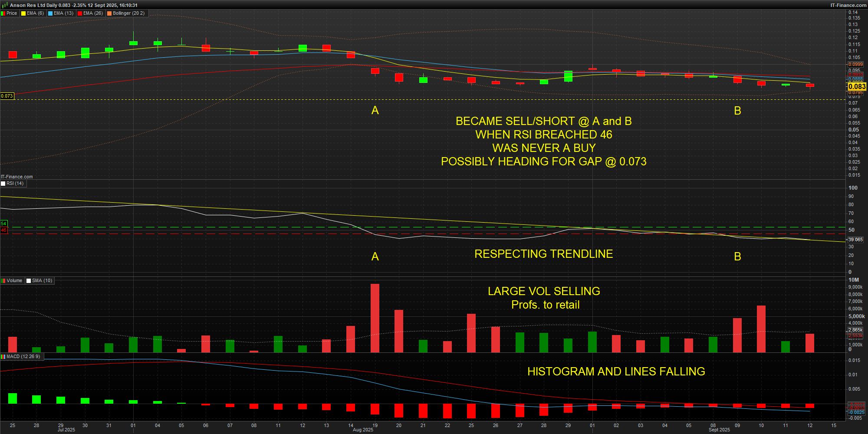Click the EMA (26) legend item
The width and height of the screenshot is (868, 434).
click(93, 13)
